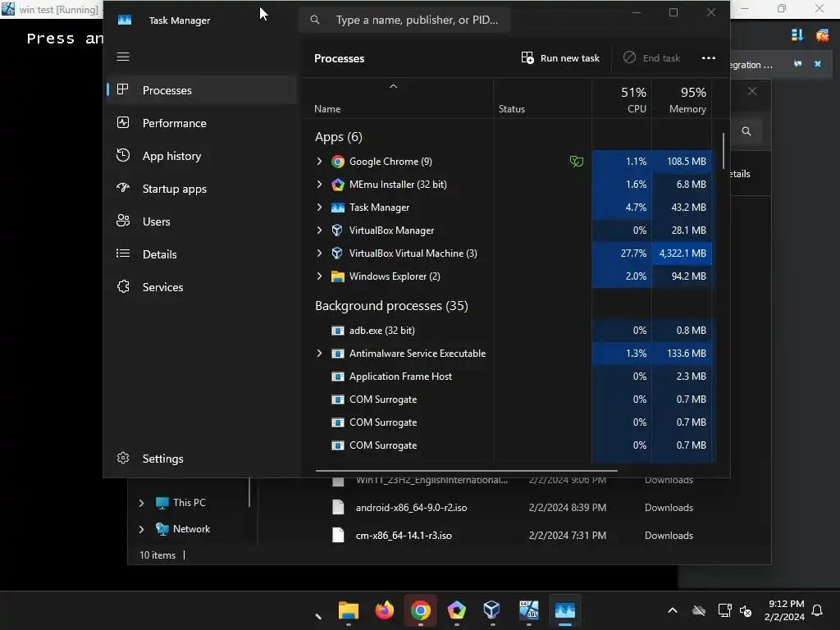Open Google Chrome from the taskbar

pyautogui.click(x=421, y=610)
